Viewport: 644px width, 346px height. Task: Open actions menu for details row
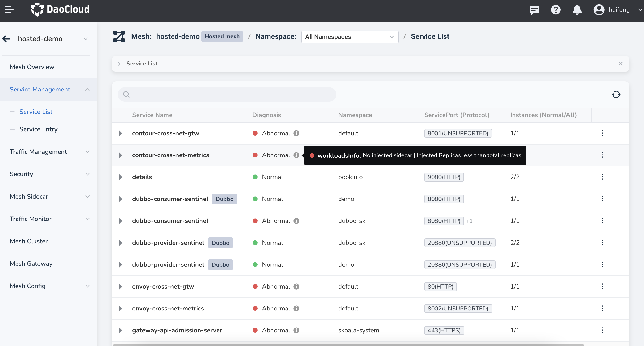(x=602, y=177)
